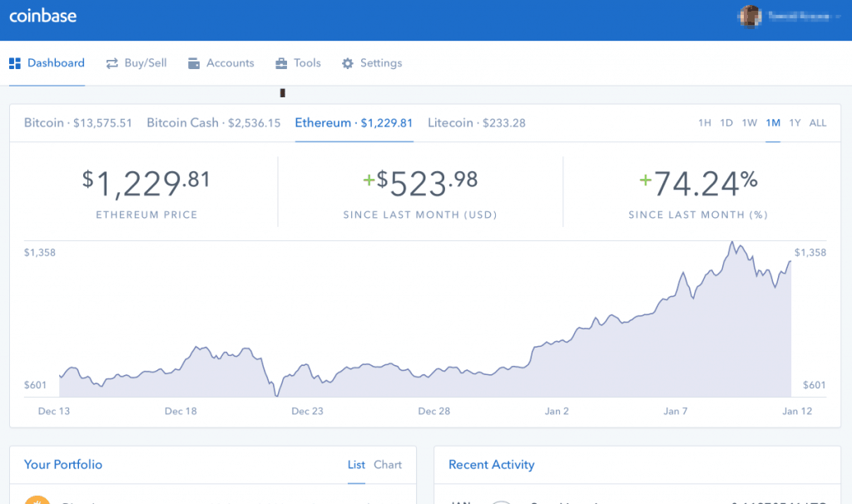Click the Tools briefcase icon

(281, 63)
